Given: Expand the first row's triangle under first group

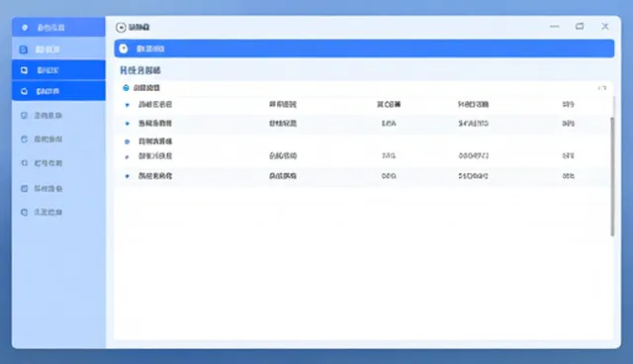Looking at the screenshot, I should tap(128, 105).
